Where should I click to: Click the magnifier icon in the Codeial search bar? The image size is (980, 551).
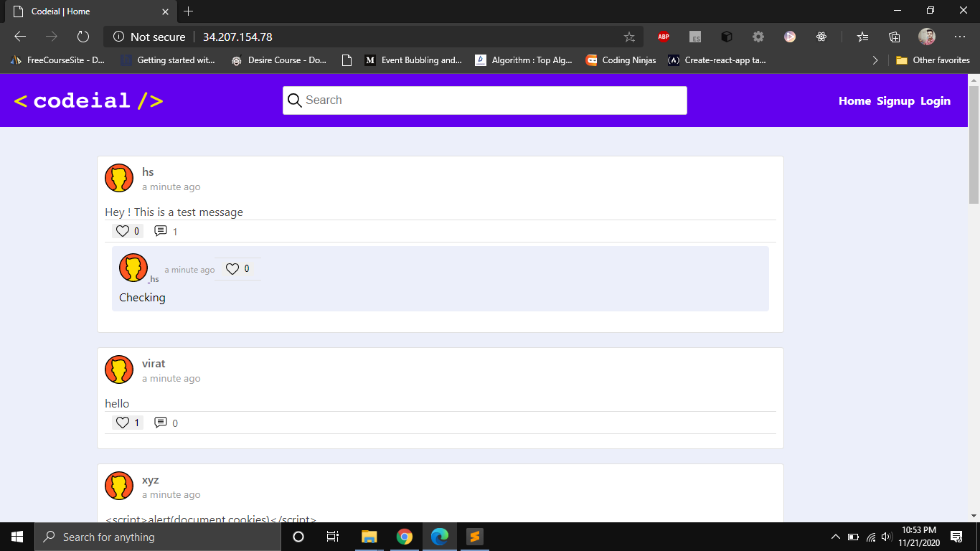click(294, 100)
